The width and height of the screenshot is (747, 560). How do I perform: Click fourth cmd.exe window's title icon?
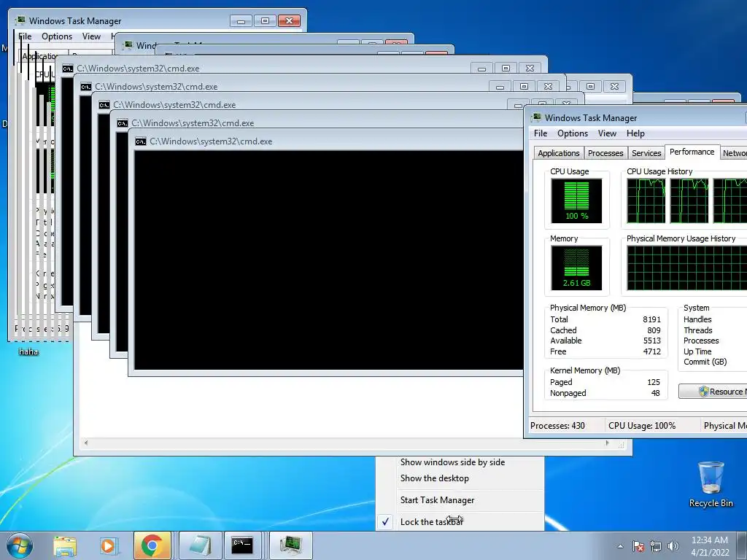pos(123,123)
